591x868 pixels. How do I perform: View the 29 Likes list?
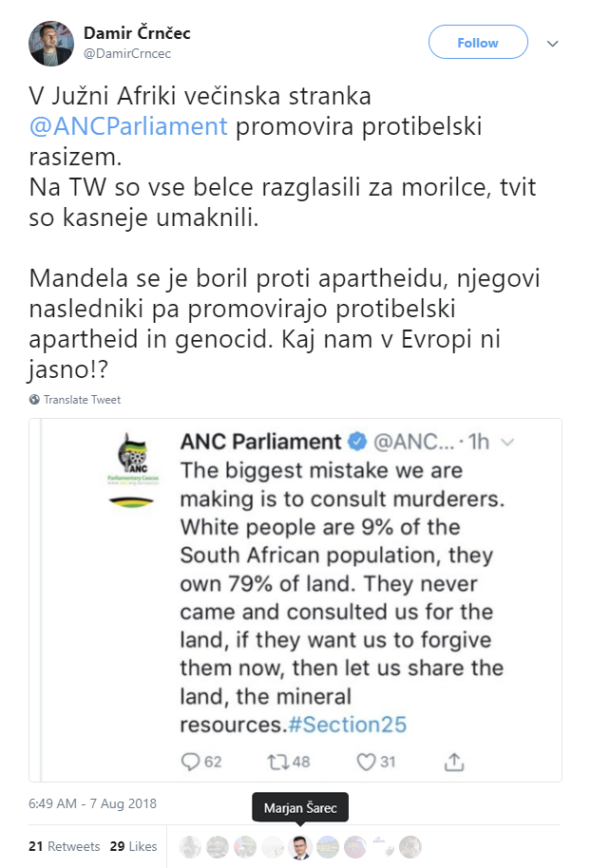pos(134,846)
